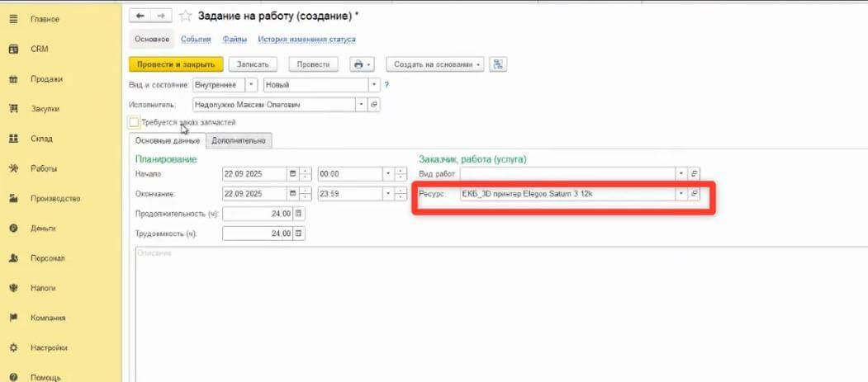
Task: Open the state dropdown showing Новый
Action: tap(374, 84)
